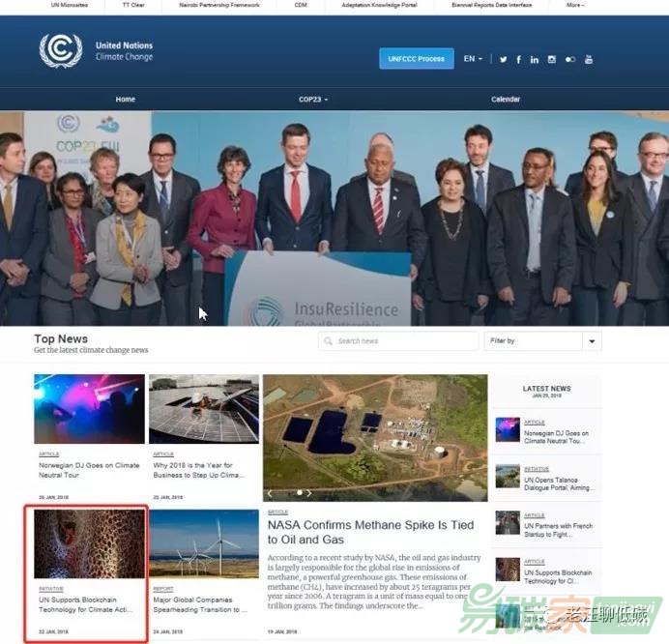Open the YouTube social icon
The height and width of the screenshot is (644, 669).
coord(588,60)
